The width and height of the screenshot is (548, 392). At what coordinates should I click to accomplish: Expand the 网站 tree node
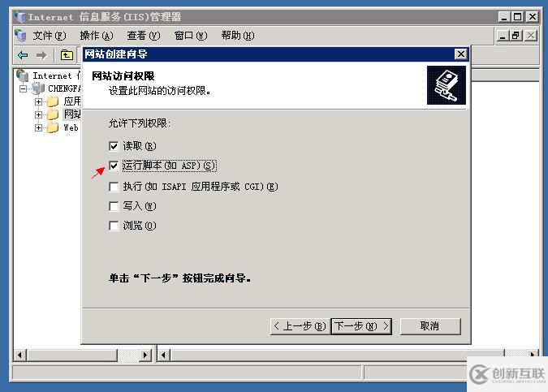point(38,114)
